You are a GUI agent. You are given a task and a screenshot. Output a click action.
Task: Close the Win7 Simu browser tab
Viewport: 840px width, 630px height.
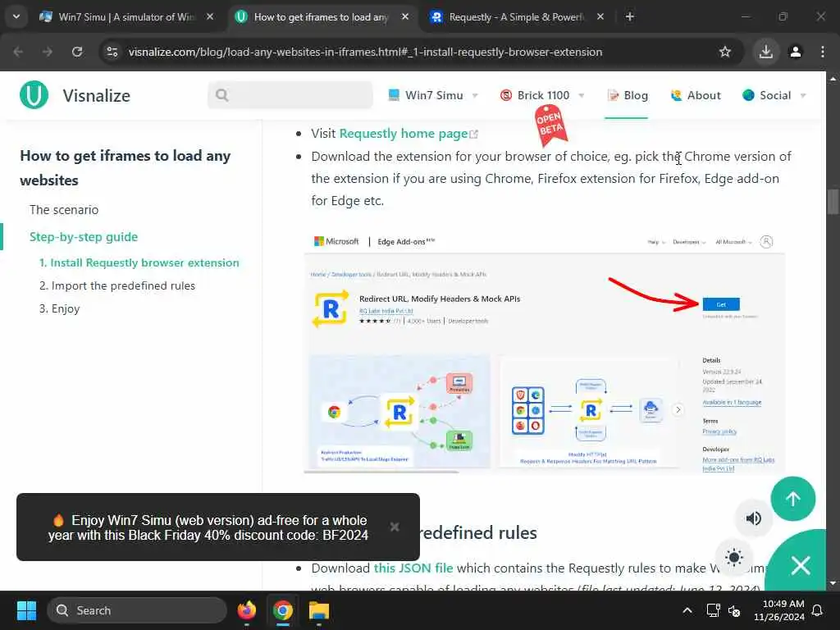click(210, 16)
